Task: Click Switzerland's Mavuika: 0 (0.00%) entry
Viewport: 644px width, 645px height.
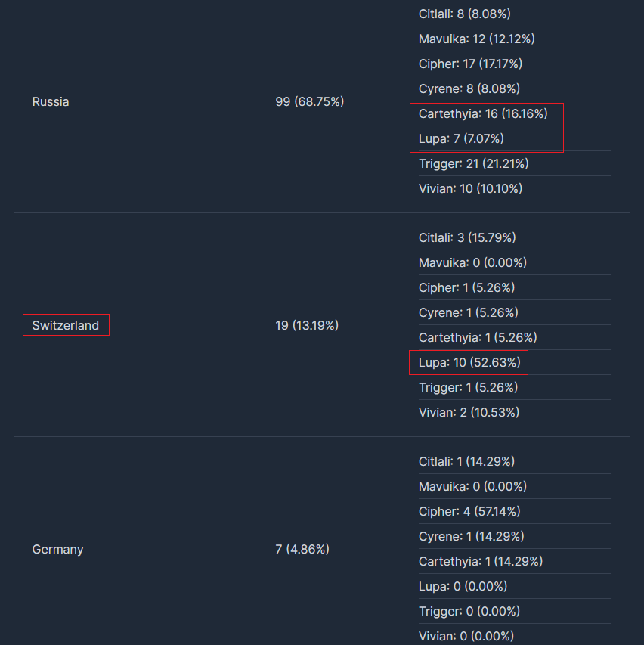Action: 472,262
